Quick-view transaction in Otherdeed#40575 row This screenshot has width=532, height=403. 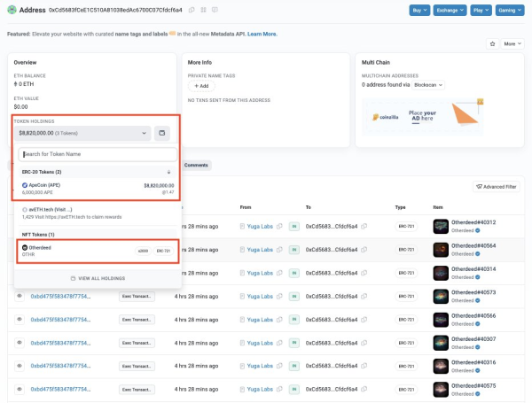[x=20, y=389]
